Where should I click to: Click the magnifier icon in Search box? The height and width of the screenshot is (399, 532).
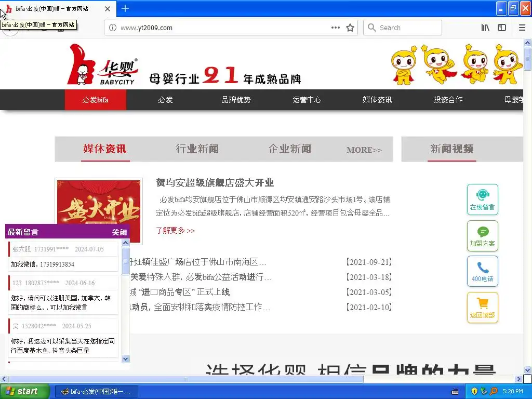(372, 28)
